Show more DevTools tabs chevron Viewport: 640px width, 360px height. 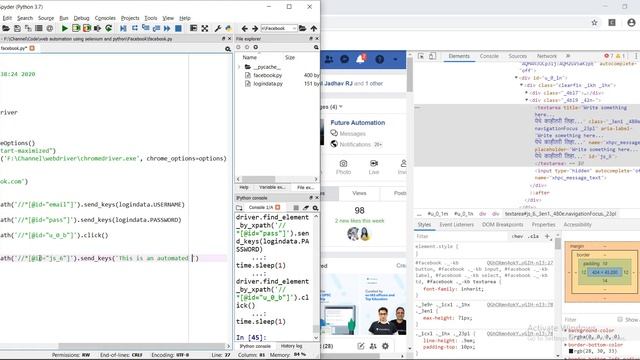[x=568, y=56]
